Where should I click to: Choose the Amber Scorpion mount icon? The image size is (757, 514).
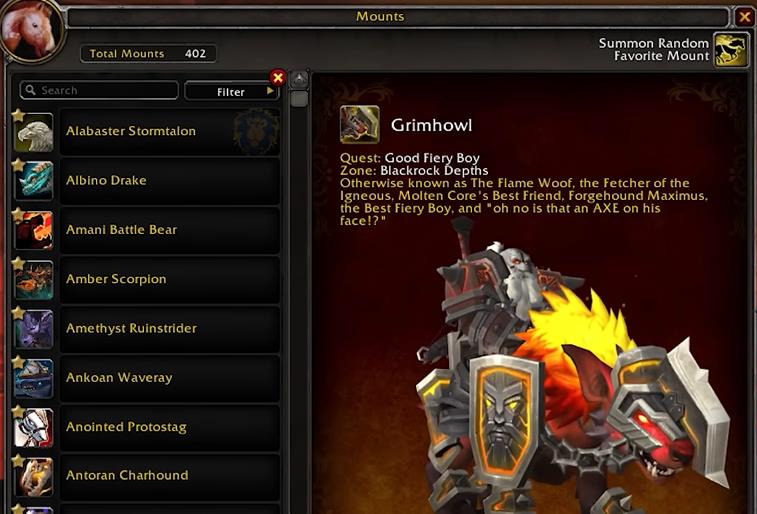tap(34, 280)
